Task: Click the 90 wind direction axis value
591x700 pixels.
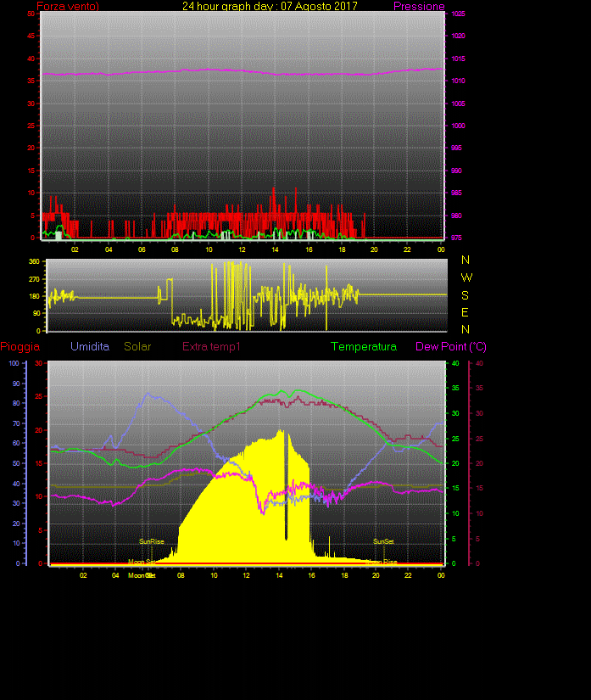Action: coord(36,313)
